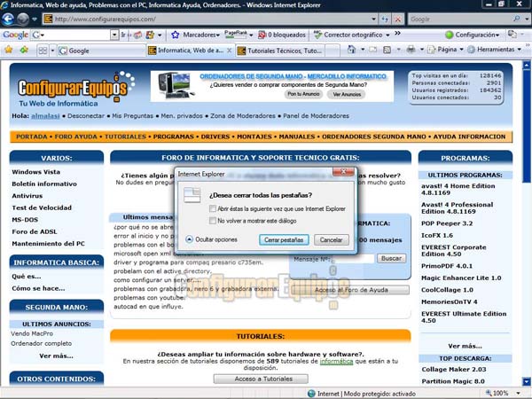
Task: Expand the address bar history dropdown
Action: coord(373,20)
